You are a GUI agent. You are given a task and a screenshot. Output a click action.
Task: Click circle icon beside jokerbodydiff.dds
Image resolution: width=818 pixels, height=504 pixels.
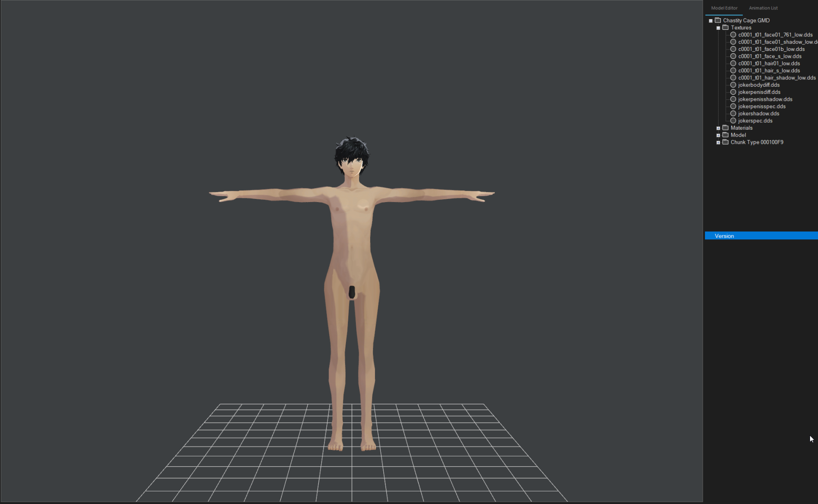[733, 85]
